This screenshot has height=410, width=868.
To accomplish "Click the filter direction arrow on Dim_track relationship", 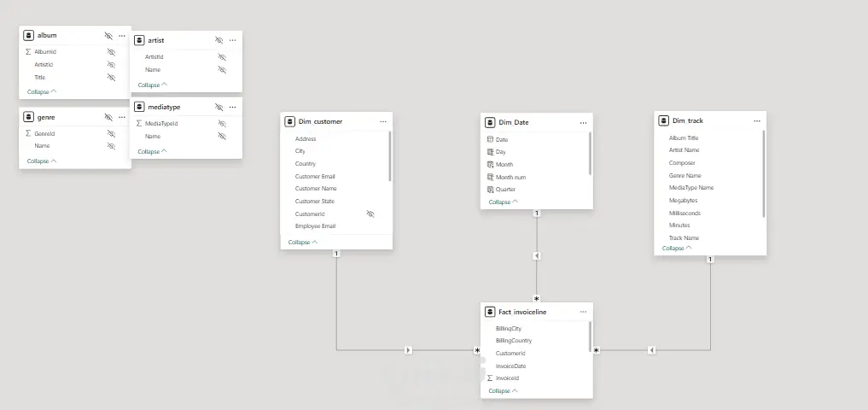I will pos(651,350).
